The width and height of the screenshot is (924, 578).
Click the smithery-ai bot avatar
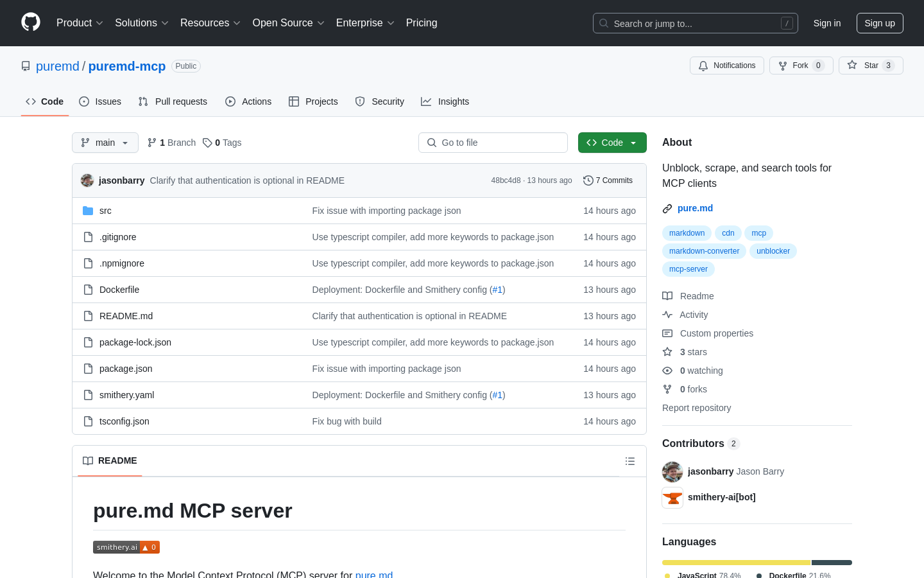(x=672, y=498)
